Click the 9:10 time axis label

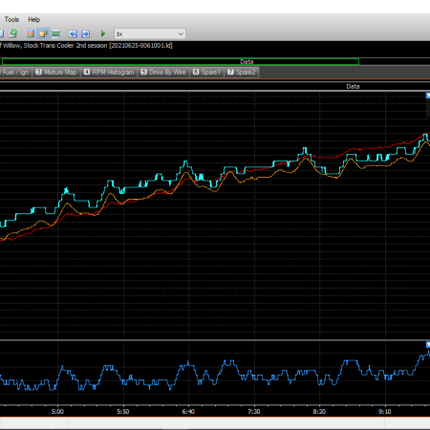coord(385,412)
